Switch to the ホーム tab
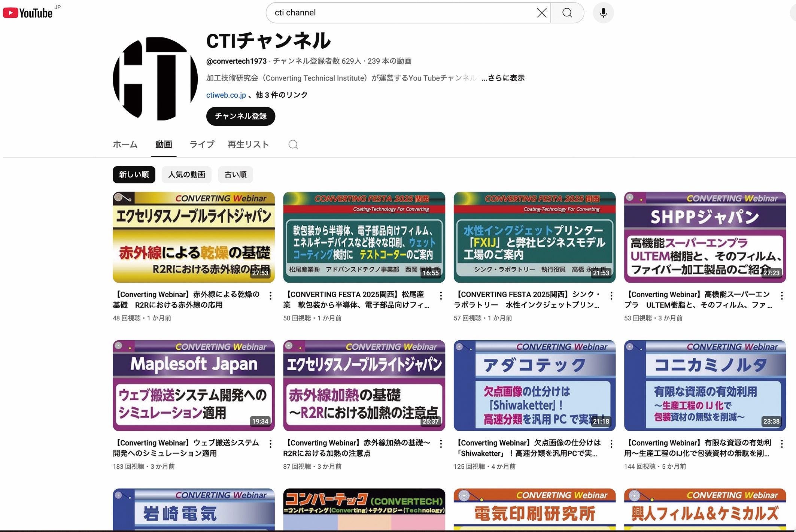Viewport: 796px width, 532px height. [125, 145]
